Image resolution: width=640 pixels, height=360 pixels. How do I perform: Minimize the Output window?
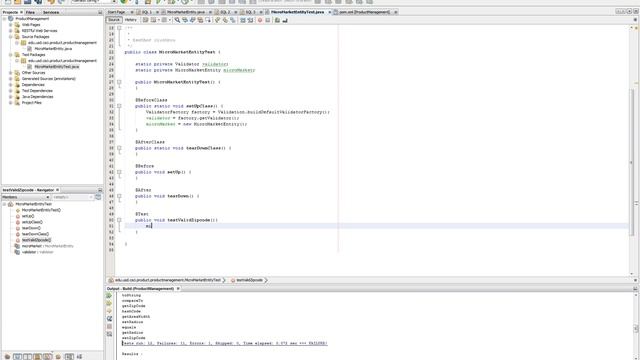click(635, 289)
